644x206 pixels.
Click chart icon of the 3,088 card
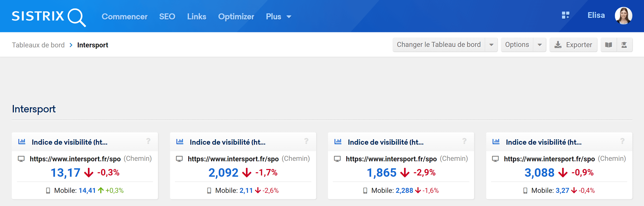(496, 141)
